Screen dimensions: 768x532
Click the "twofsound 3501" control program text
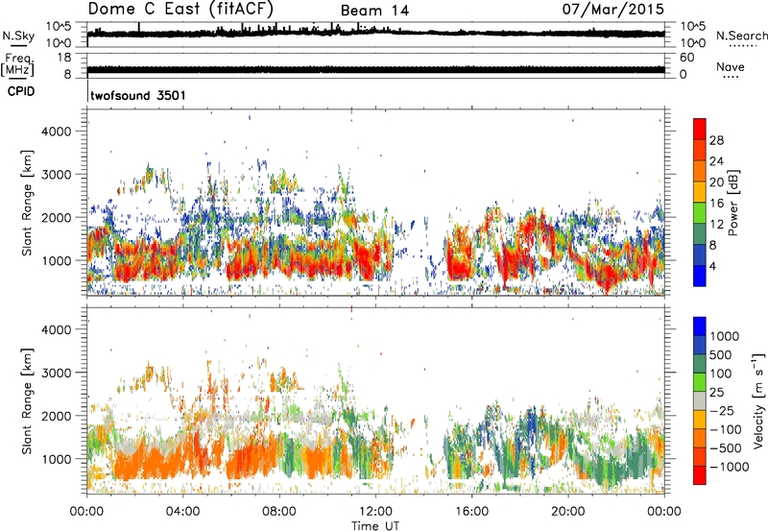(138, 95)
